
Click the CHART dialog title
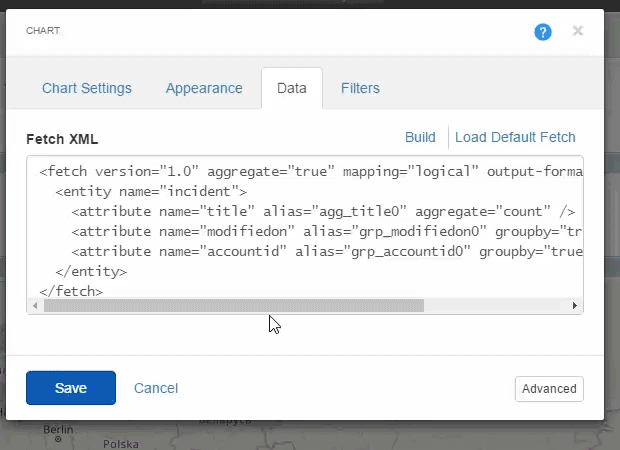click(x=43, y=30)
